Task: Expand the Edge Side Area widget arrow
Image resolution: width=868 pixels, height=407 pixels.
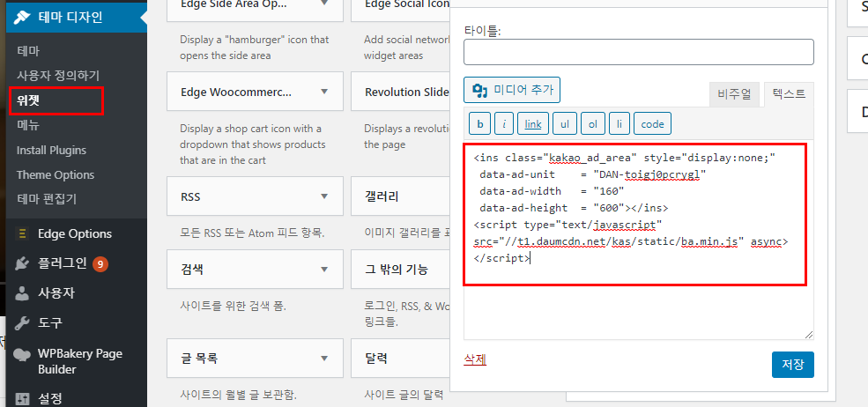Action: click(324, 4)
